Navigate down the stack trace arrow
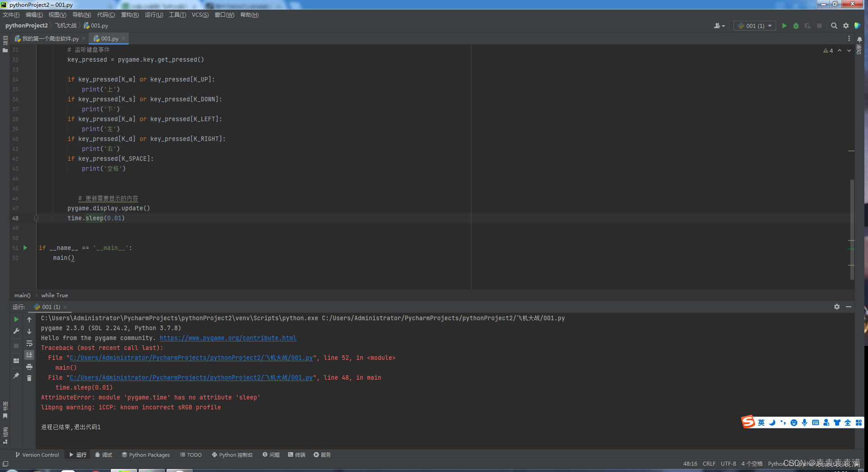This screenshot has height=472, width=868. point(29,331)
